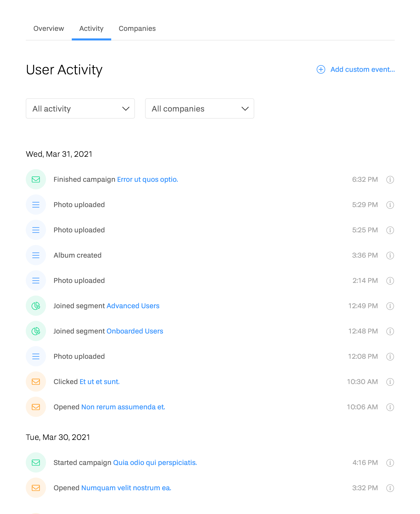
Task: Switch to the Overview tab
Action: point(49,29)
